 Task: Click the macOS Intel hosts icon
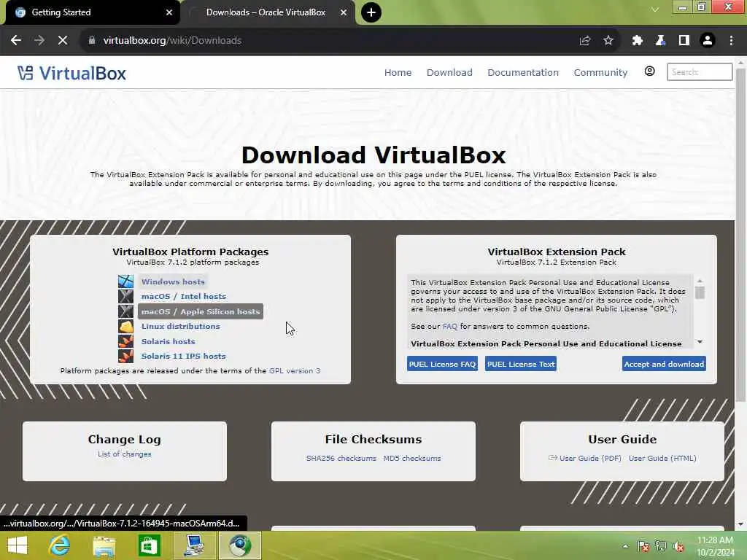125,296
